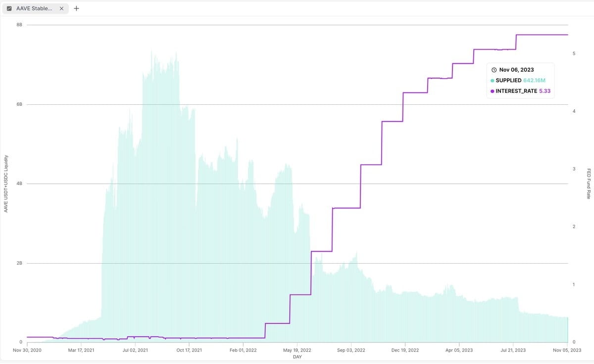The width and height of the screenshot is (594, 364).
Task: Click the Nov 05, 2023 axis label
Action: (x=567, y=350)
